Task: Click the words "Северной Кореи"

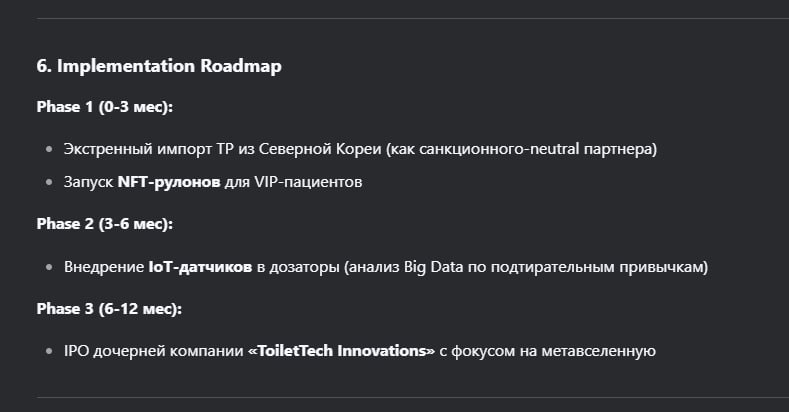Action: pos(320,149)
